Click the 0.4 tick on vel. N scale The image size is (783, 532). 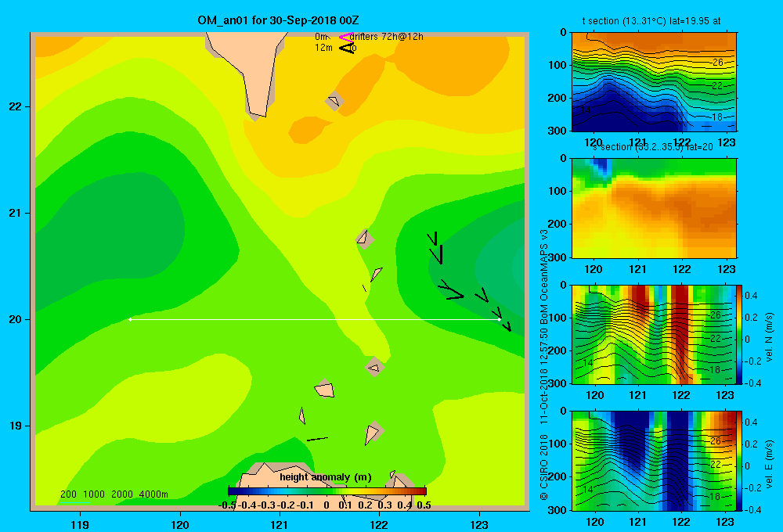coord(751,296)
